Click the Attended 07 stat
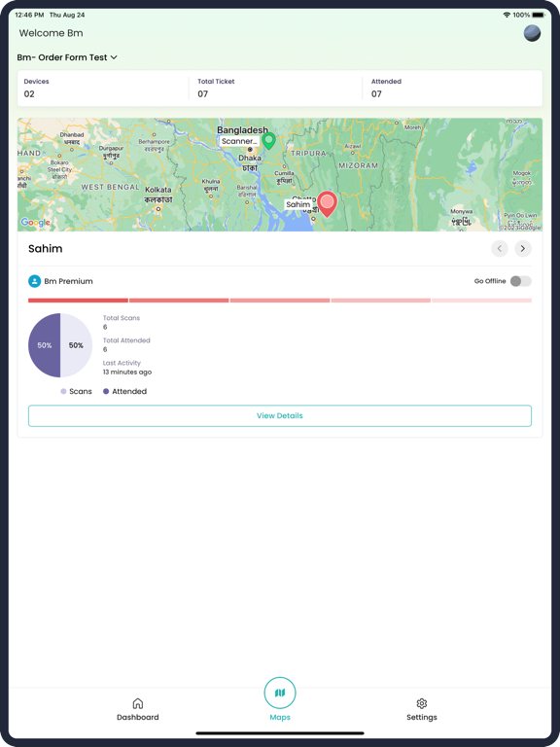The width and height of the screenshot is (560, 747). 386,89
